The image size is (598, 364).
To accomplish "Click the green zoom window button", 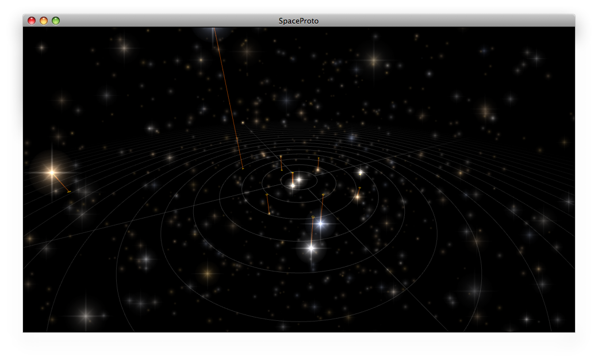I will (x=56, y=21).
